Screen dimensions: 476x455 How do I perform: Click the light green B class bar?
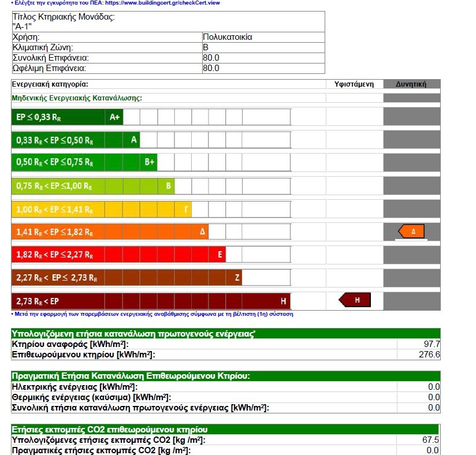tap(92, 186)
